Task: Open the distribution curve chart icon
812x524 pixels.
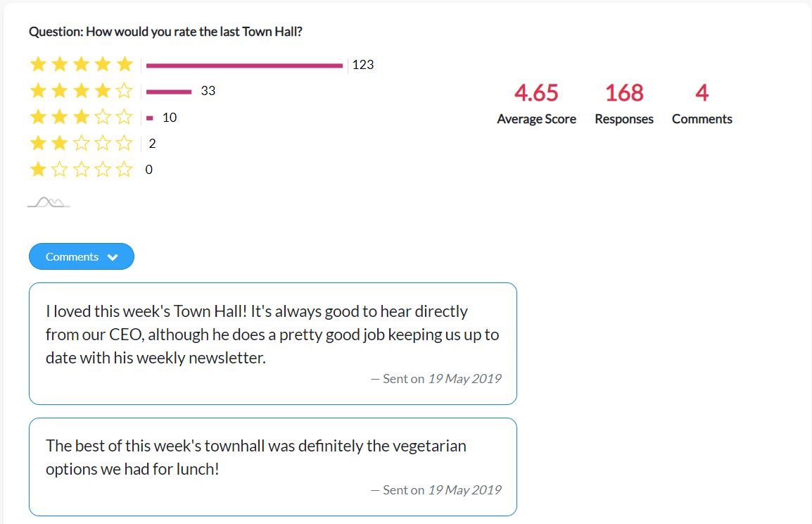Action: pyautogui.click(x=49, y=202)
